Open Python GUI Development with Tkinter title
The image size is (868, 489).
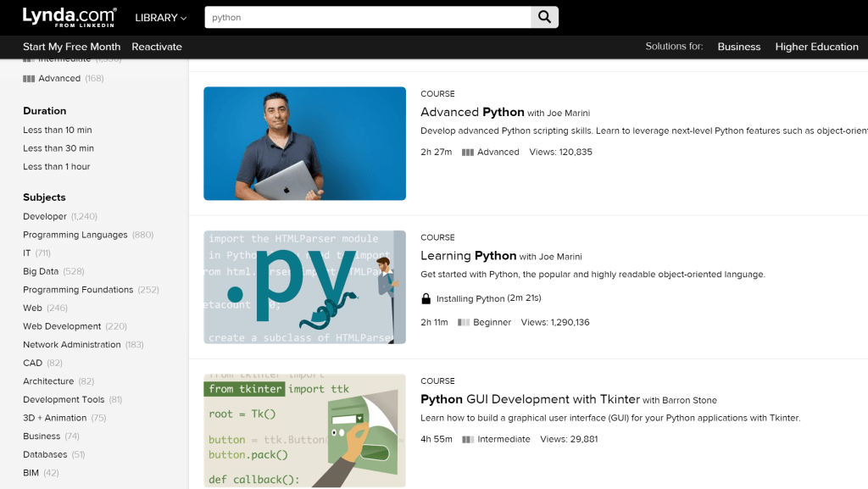531,399
